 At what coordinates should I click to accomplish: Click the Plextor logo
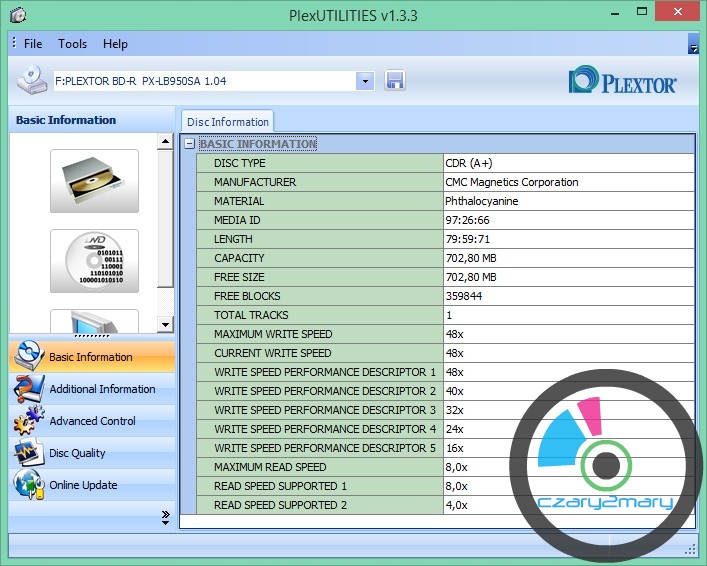point(622,81)
